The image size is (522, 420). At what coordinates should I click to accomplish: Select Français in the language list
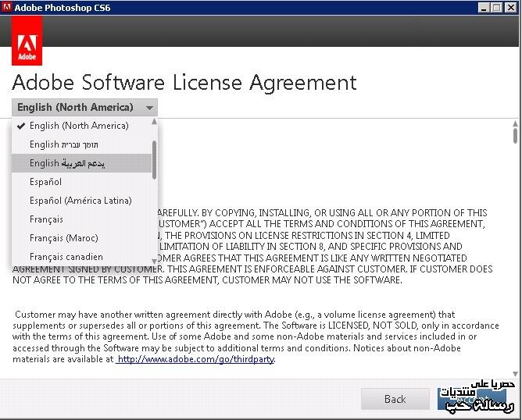(x=46, y=219)
